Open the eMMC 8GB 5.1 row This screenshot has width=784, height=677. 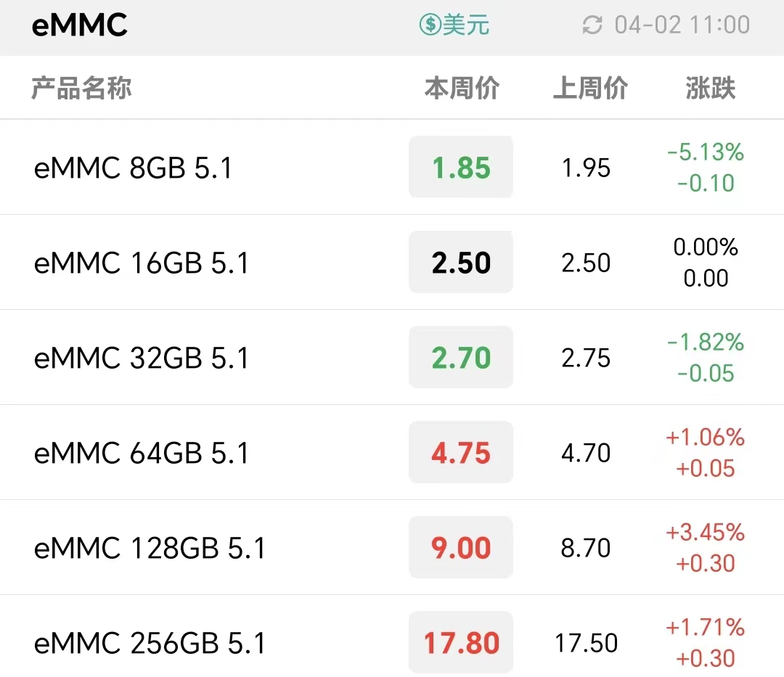pos(392,168)
